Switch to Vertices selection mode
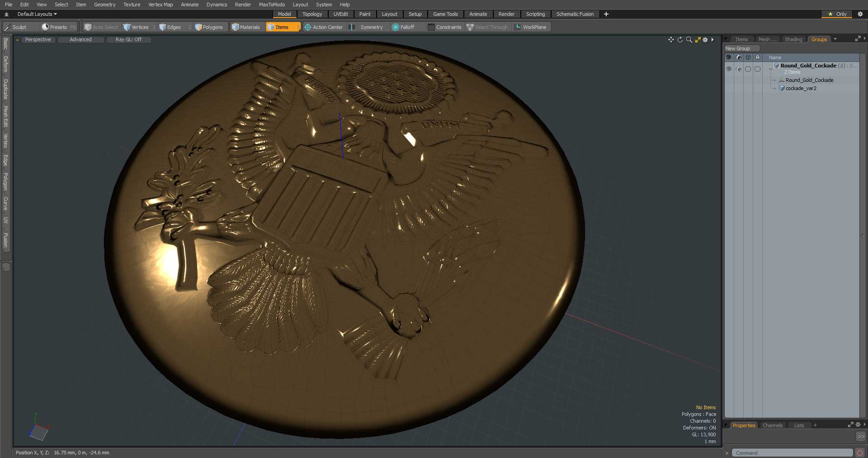The height and width of the screenshot is (458, 868). pyautogui.click(x=139, y=27)
